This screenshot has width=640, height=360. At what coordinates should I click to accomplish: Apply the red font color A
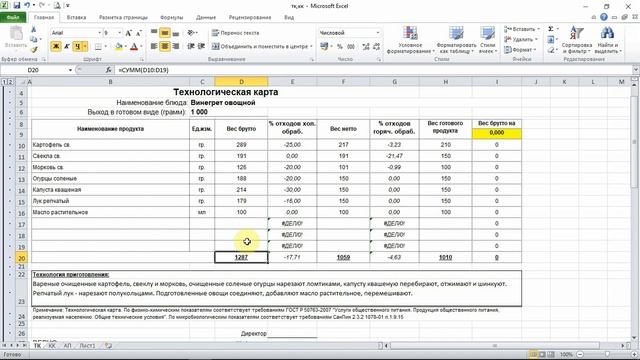[x=134, y=47]
